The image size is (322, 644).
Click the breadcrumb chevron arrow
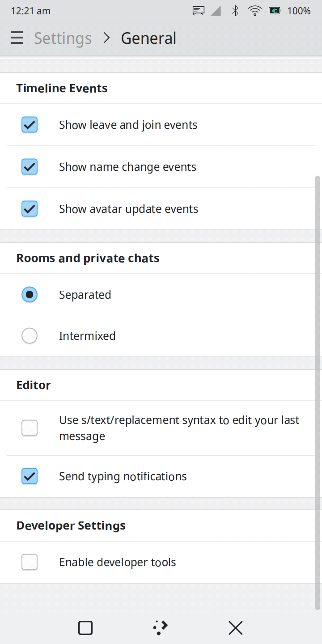[106, 38]
